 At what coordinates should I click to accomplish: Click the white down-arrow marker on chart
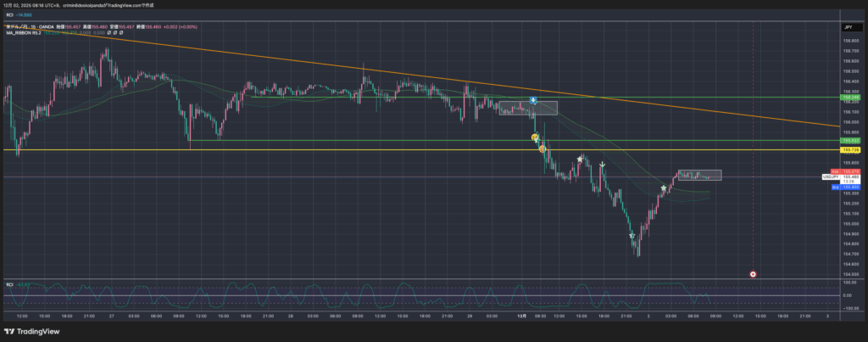[602, 165]
